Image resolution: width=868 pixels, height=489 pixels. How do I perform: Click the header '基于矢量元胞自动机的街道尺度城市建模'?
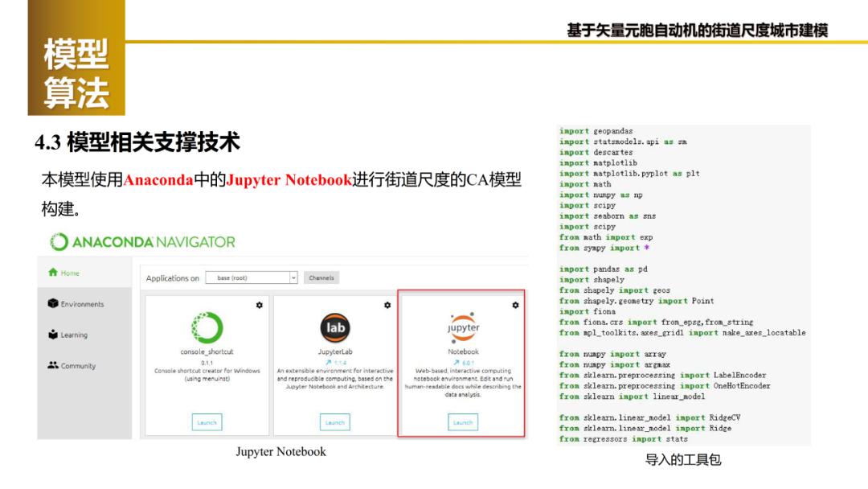pyautogui.click(x=698, y=31)
